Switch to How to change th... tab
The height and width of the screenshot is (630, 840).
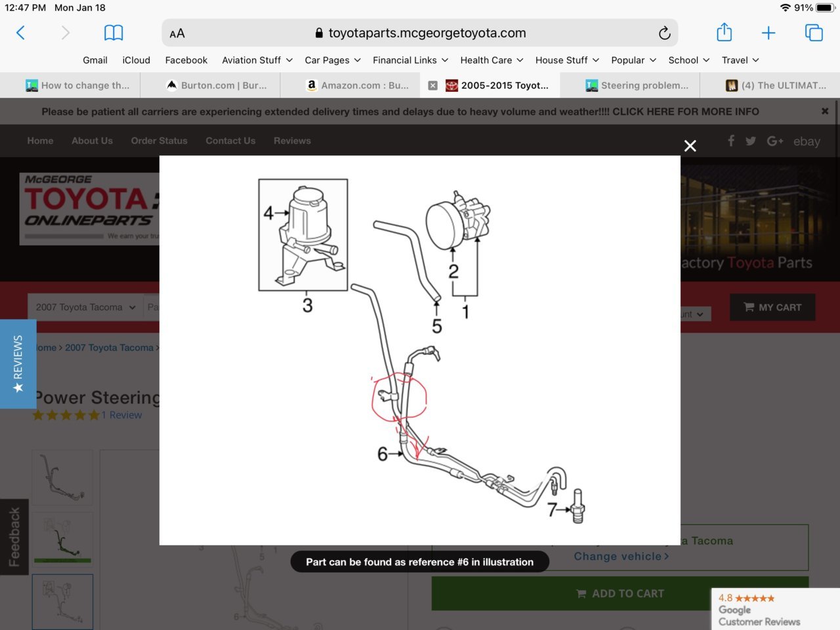[70, 85]
